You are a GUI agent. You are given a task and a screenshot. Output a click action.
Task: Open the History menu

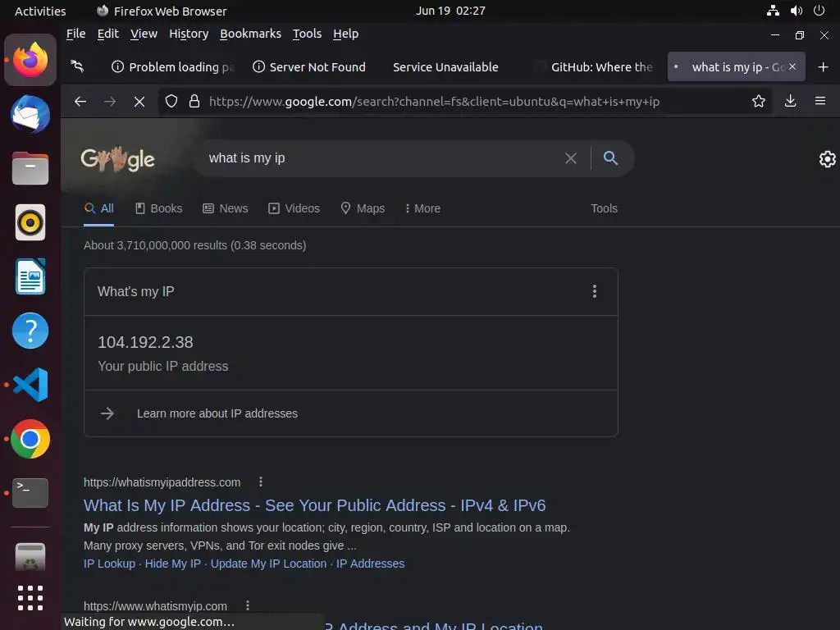click(189, 34)
